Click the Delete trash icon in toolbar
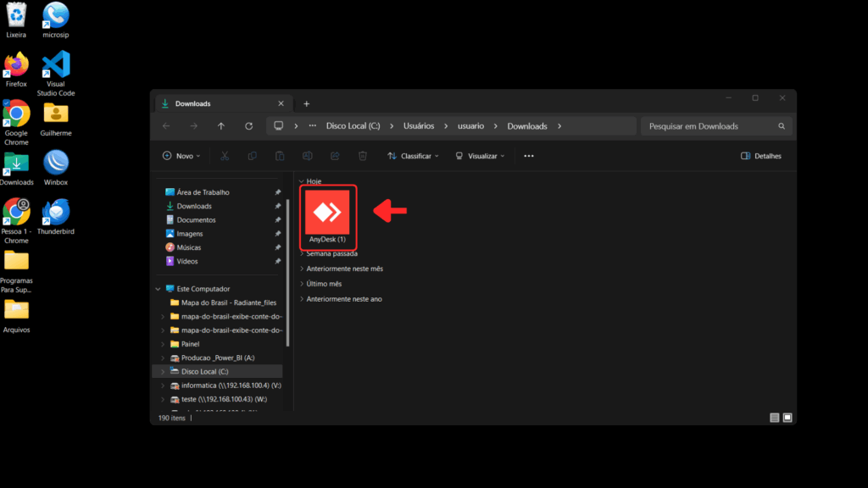The image size is (868, 488). point(363,156)
